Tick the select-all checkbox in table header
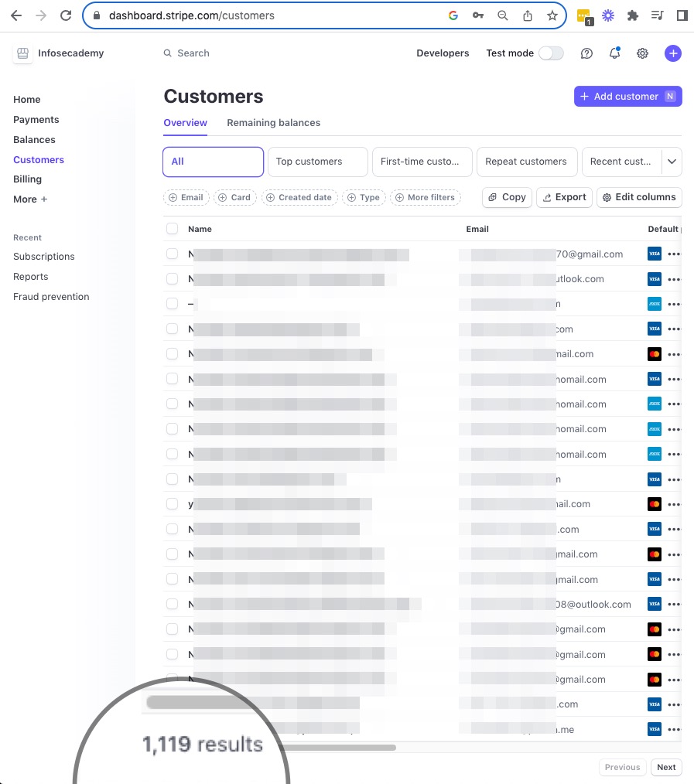694x784 pixels. [172, 229]
